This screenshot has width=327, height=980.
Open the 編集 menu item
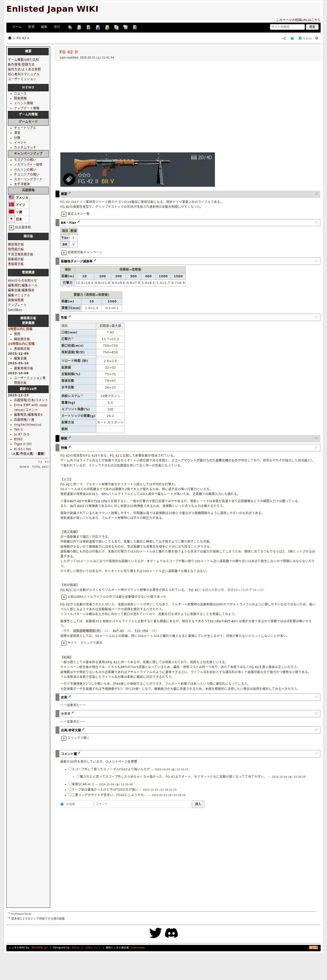click(44, 27)
